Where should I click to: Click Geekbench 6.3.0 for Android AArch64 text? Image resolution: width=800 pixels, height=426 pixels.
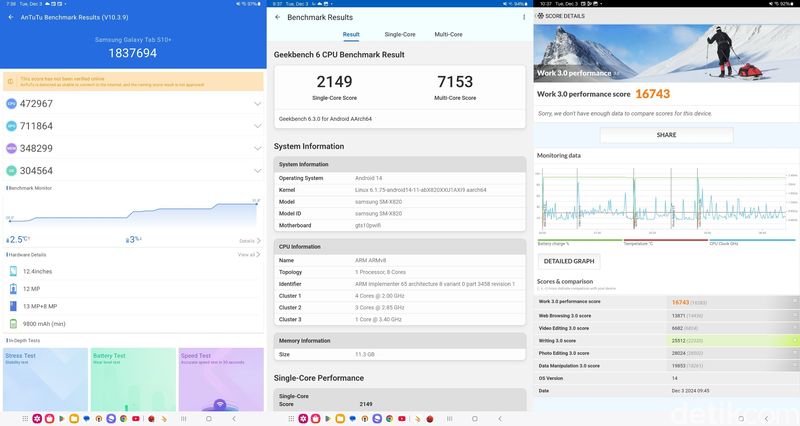point(325,119)
